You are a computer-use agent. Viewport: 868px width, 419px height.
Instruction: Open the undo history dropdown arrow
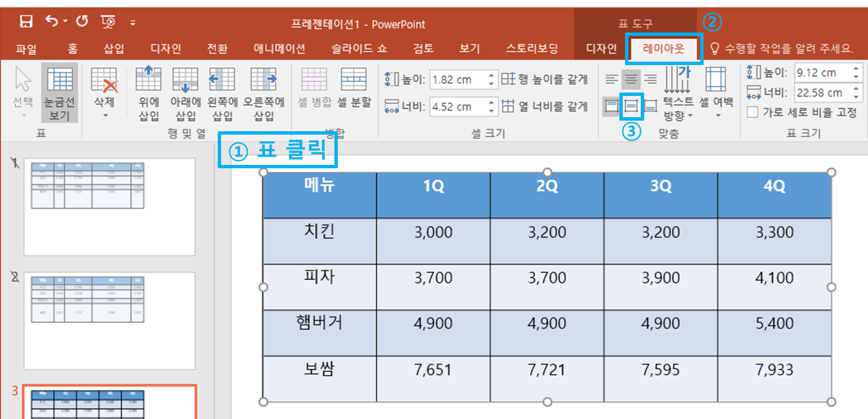65,22
